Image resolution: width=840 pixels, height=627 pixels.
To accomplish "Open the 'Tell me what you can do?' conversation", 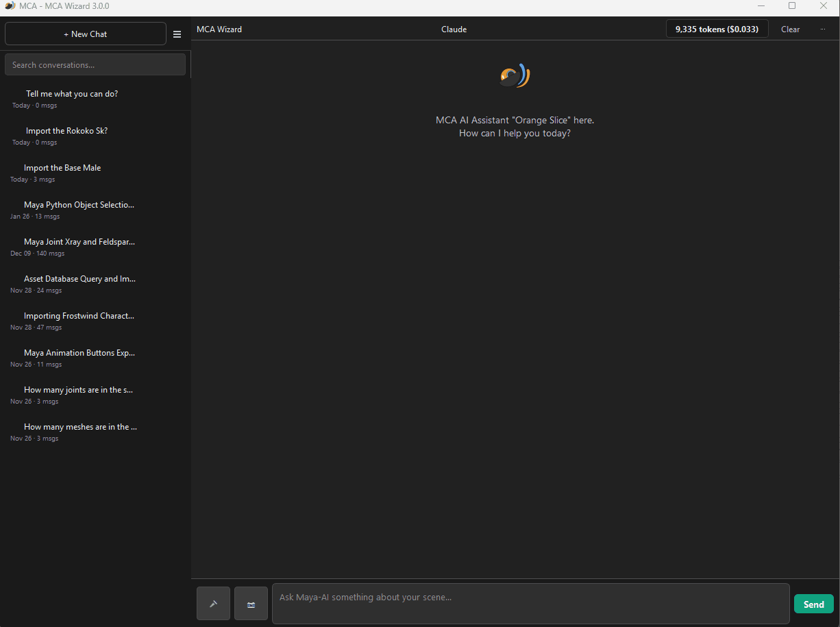I will (x=95, y=99).
